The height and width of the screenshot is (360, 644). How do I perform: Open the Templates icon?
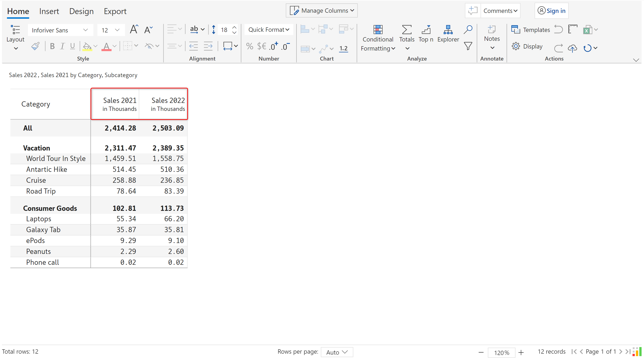516,29
